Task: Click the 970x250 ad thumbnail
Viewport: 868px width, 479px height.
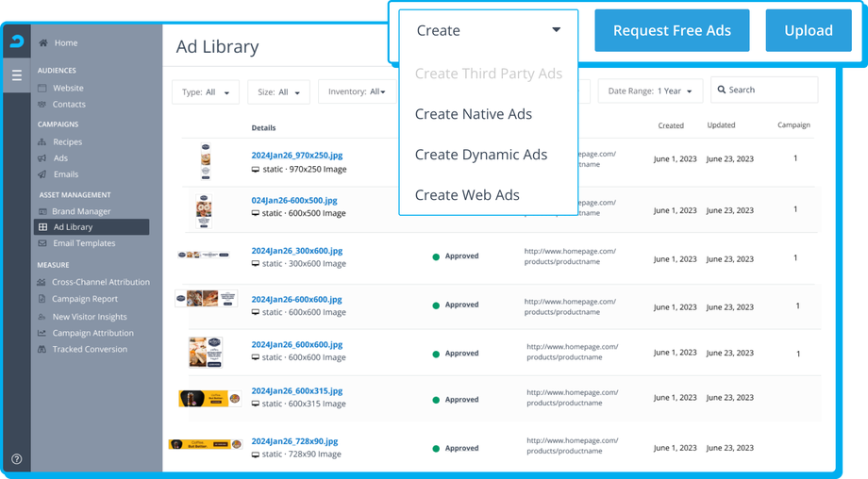Action: (x=206, y=161)
